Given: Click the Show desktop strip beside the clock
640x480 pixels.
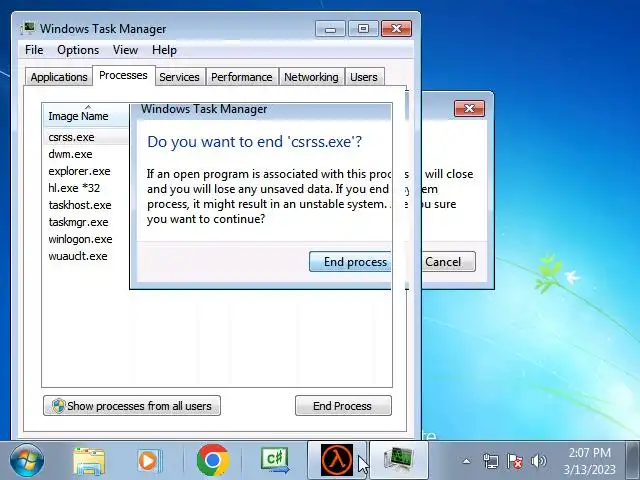Looking at the screenshot, I should point(633,460).
